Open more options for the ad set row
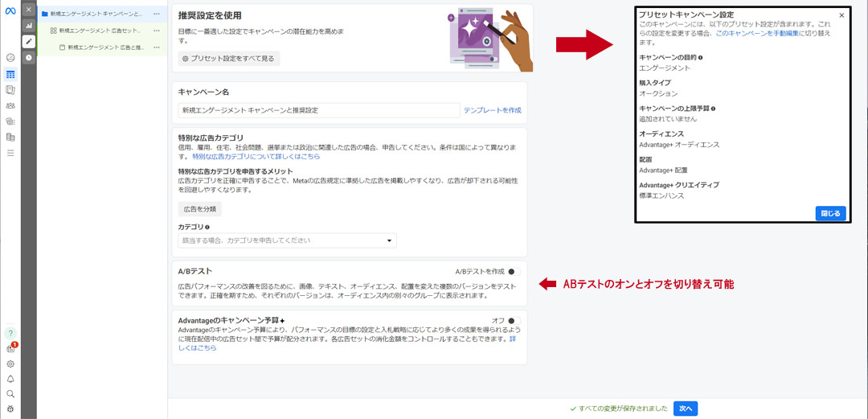Viewport: 868px width, 419px height. tap(158, 31)
